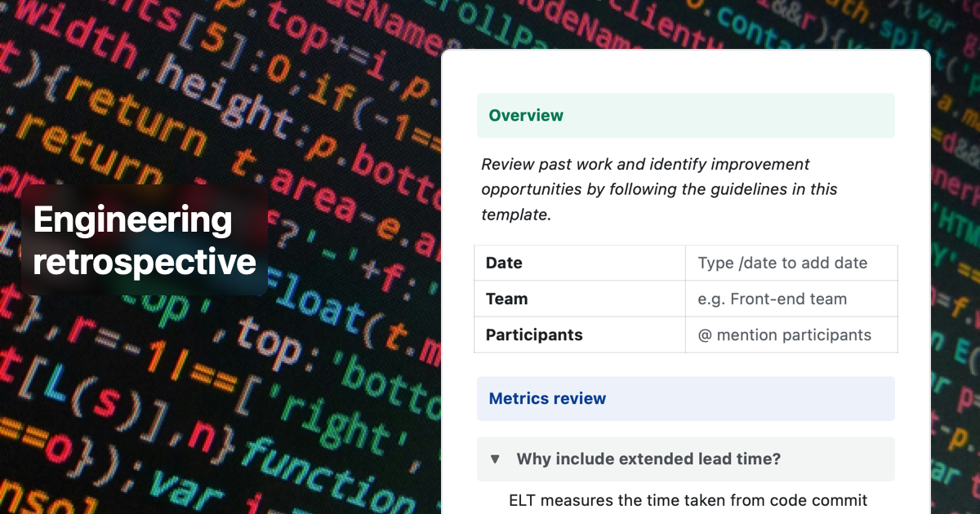Select the Participants label cell

point(534,335)
